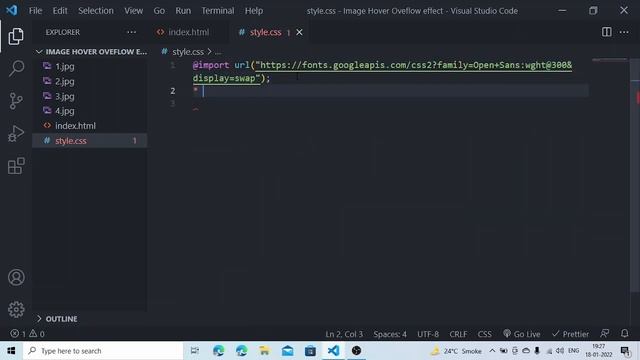Change language mode CSS

[484, 334]
